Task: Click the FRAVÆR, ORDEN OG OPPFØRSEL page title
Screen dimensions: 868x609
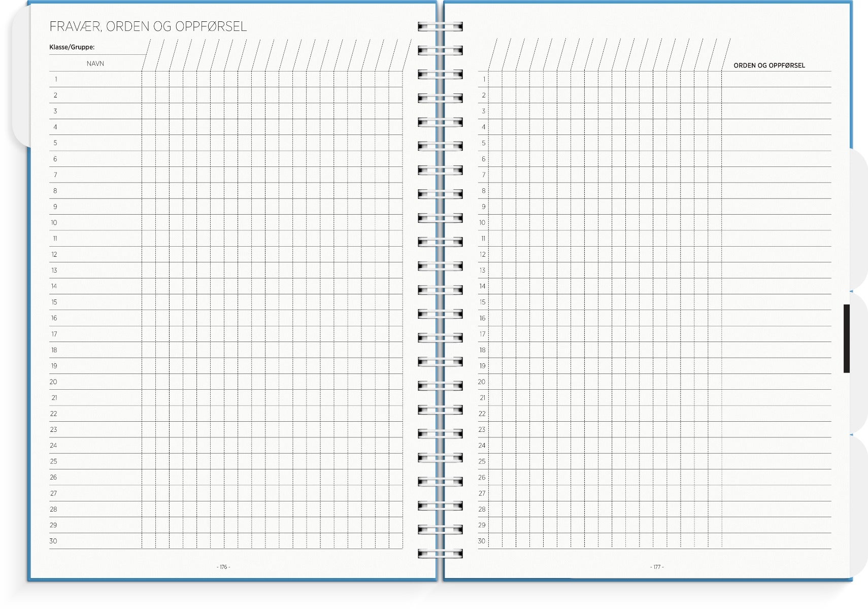Action: point(148,26)
